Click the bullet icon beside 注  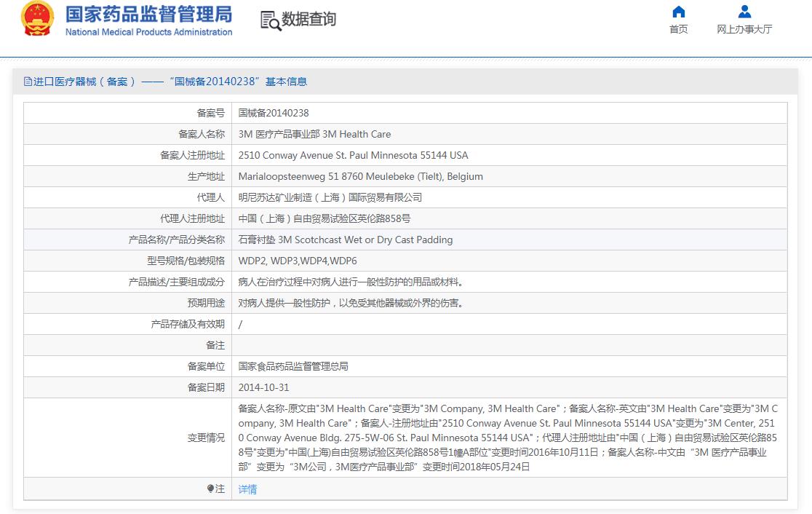210,489
